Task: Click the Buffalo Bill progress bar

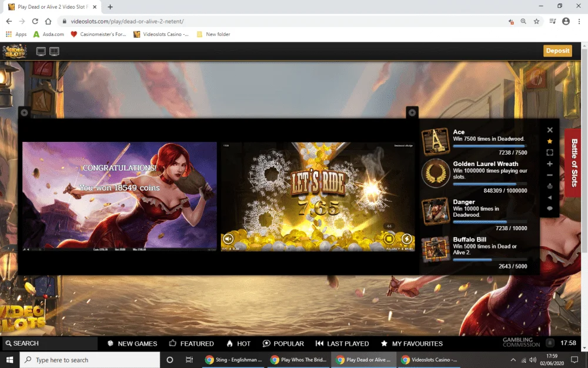Action: tap(490, 260)
